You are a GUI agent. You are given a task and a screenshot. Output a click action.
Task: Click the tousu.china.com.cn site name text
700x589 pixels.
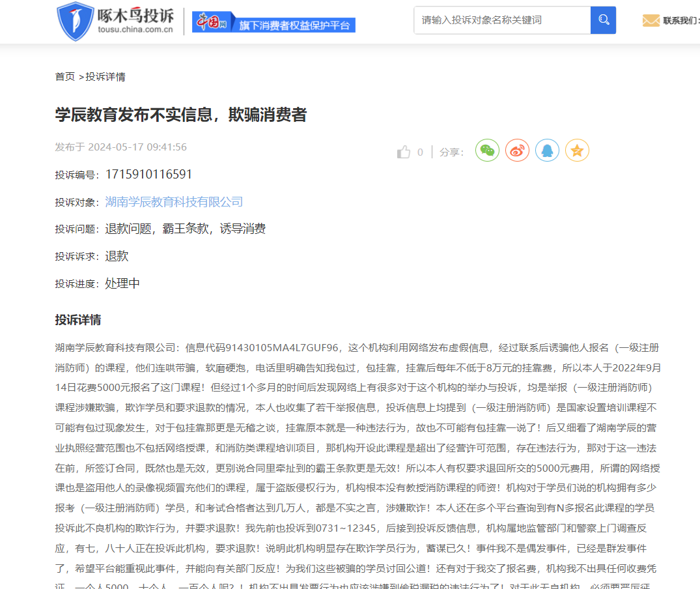click(x=135, y=29)
